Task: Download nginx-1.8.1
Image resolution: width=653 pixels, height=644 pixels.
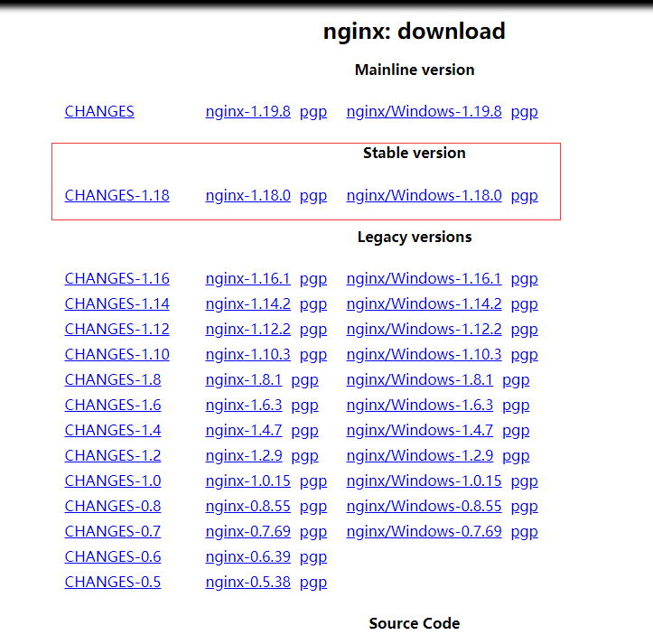Action: pos(244,379)
